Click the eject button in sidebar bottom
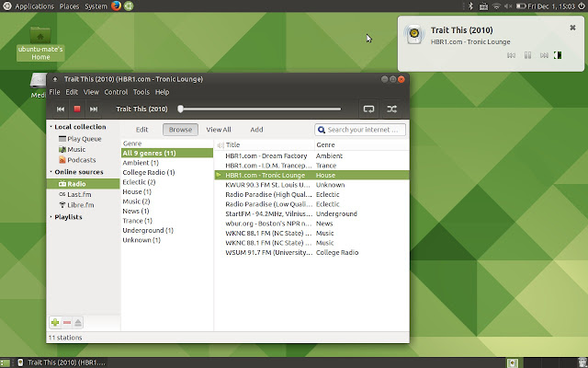 tap(78, 323)
